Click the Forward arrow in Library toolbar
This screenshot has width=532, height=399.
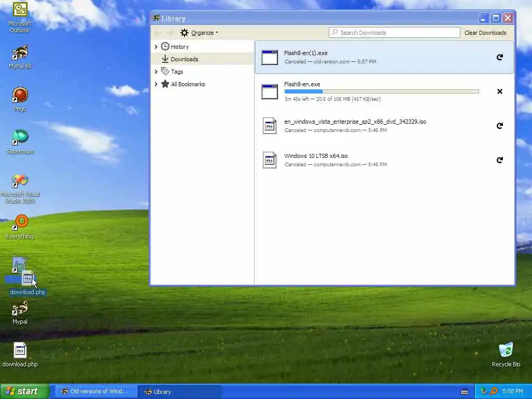[170, 33]
